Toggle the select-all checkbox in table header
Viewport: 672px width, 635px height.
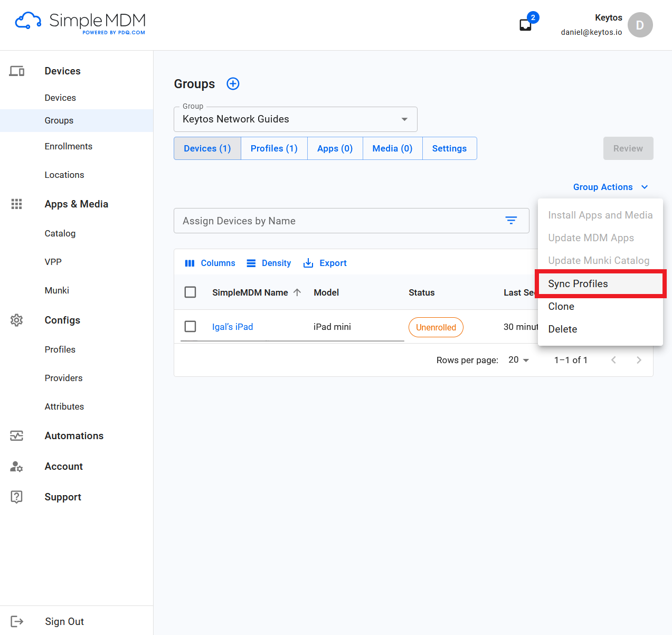coord(191,292)
